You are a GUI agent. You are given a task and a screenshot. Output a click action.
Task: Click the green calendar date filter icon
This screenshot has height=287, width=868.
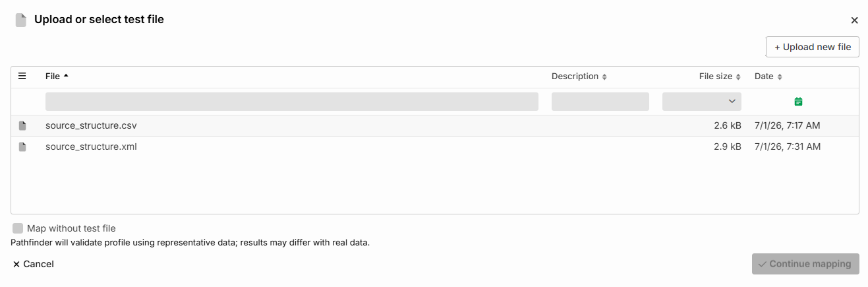tap(798, 102)
